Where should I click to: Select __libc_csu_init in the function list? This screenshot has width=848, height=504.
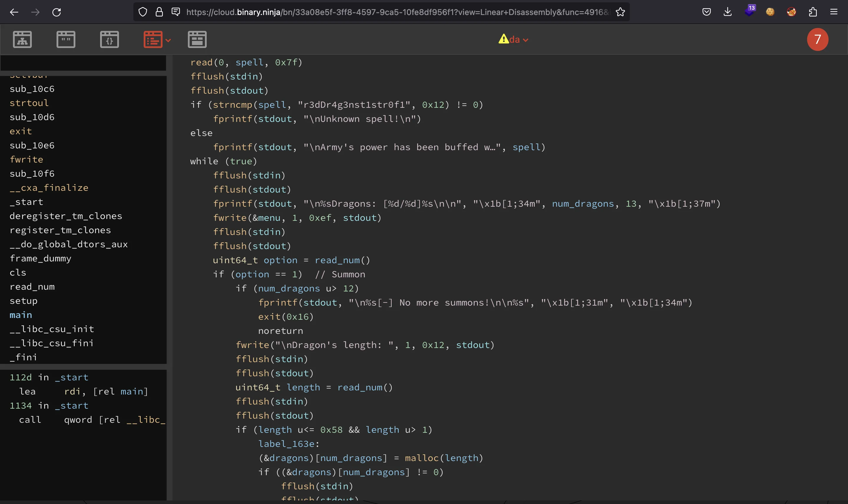[x=52, y=329]
